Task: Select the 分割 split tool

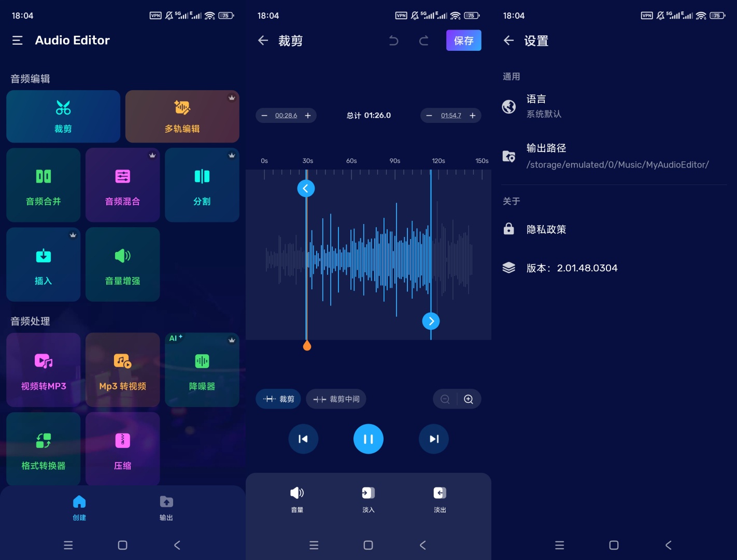Action: pos(202,185)
